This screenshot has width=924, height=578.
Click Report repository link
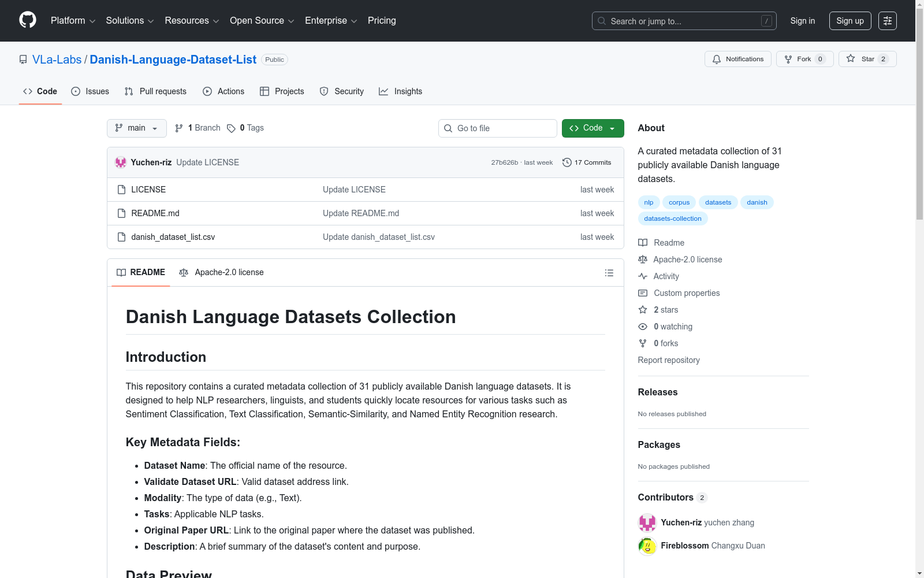click(x=669, y=360)
